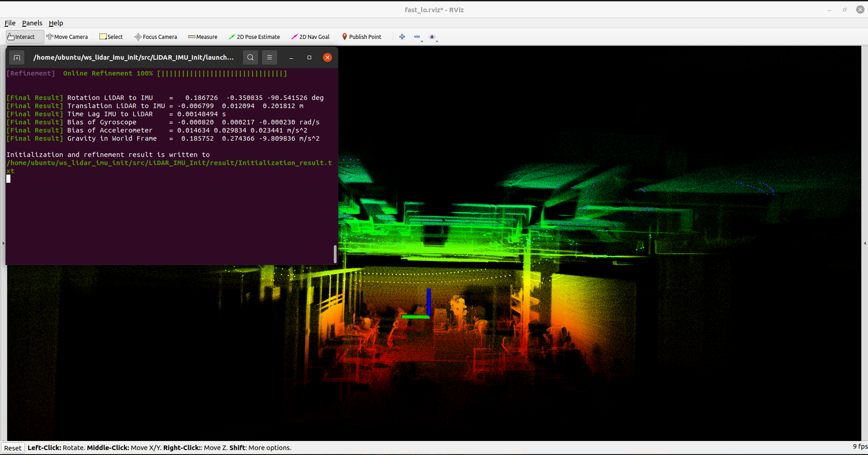Open the eye icon toolbar style dropdown
The height and width of the screenshot is (455, 868).
[x=433, y=38]
